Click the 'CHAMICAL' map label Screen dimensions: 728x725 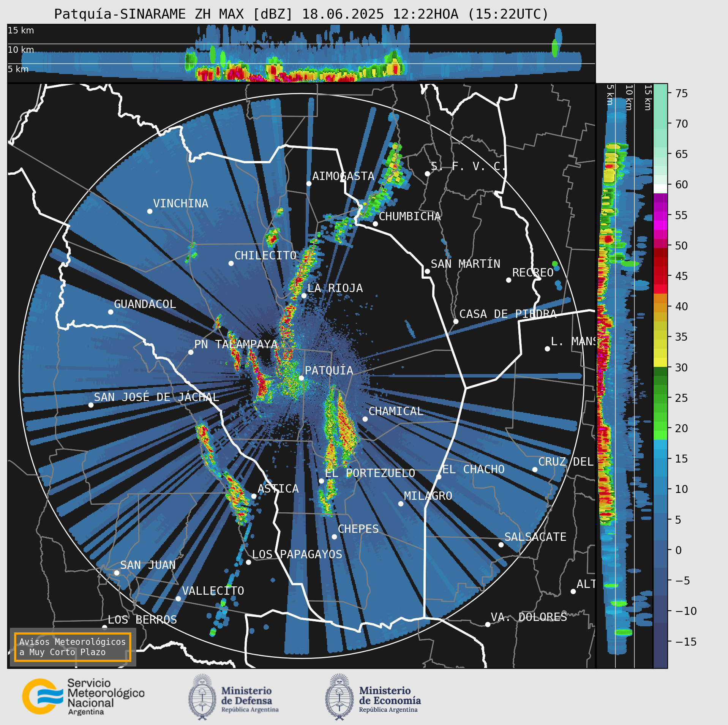click(396, 411)
